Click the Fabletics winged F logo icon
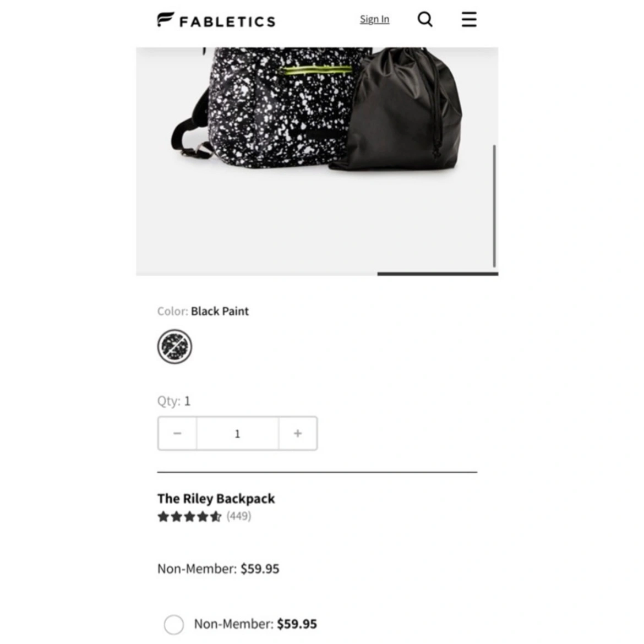The height and width of the screenshot is (644, 644). 166,19
